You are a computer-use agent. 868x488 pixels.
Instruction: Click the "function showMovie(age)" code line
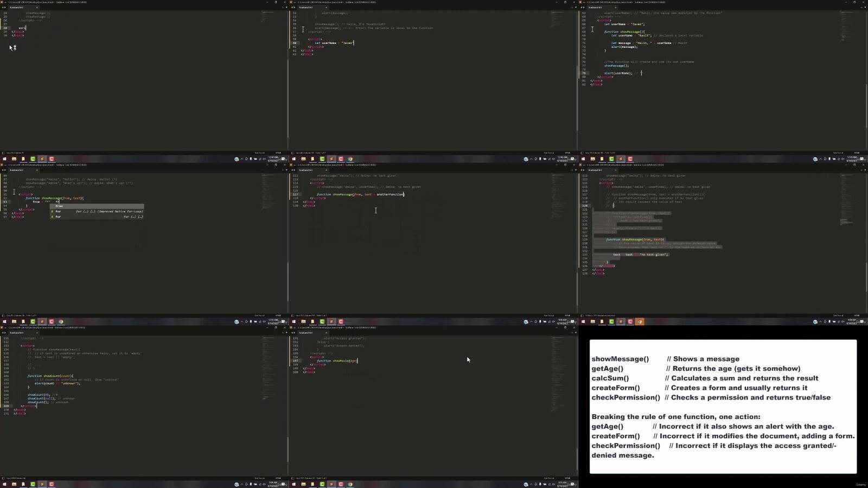point(337,361)
